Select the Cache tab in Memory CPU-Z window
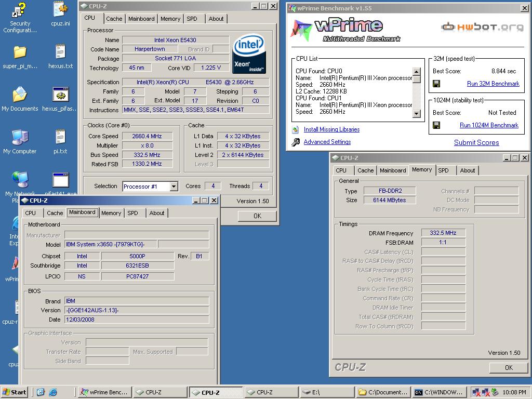The height and width of the screenshot is (399, 532). 365,170
